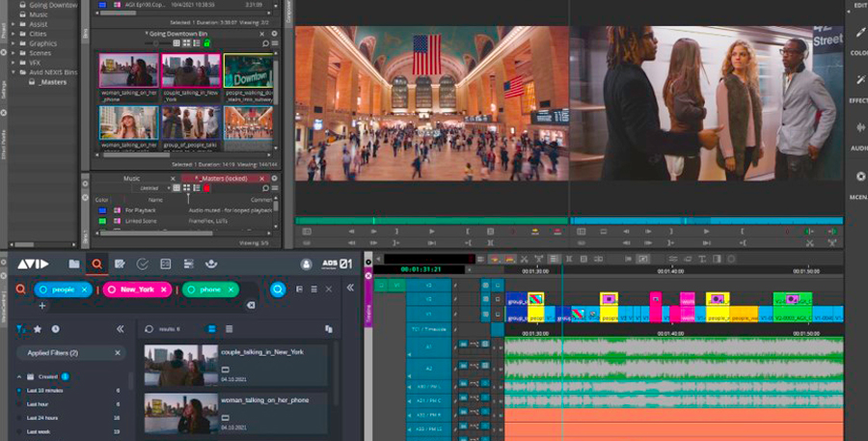Expand the VFX folder
This screenshot has height=441, width=868.
(x=14, y=63)
